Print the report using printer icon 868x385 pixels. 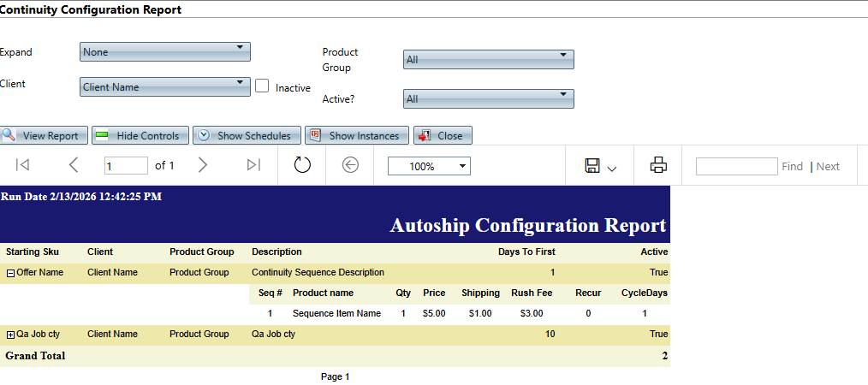[658, 165]
